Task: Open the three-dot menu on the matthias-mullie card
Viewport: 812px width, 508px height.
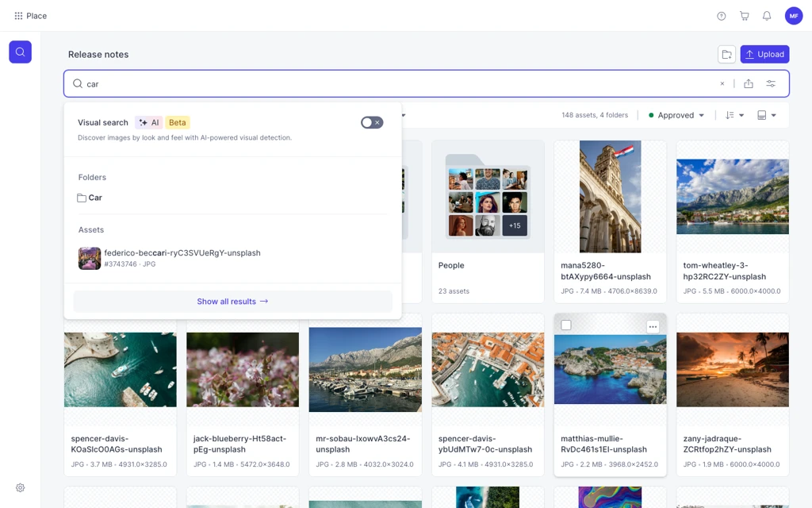Action: pos(653,326)
